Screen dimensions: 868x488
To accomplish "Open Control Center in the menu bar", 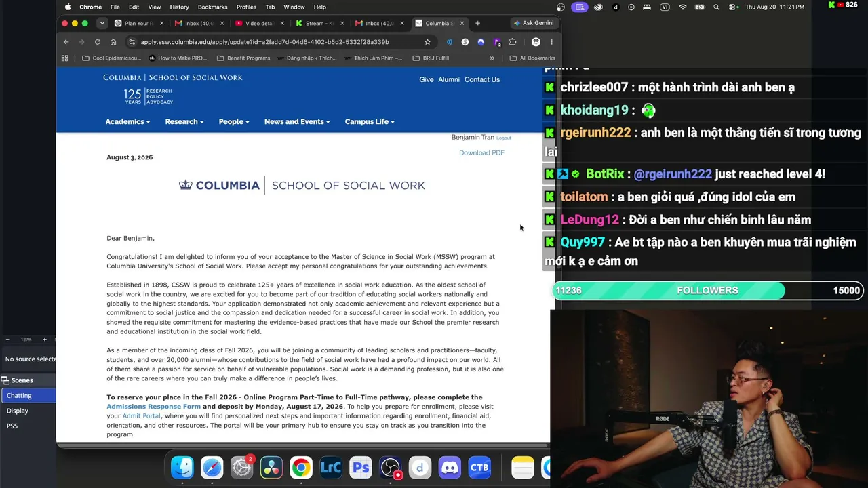I will [733, 7].
